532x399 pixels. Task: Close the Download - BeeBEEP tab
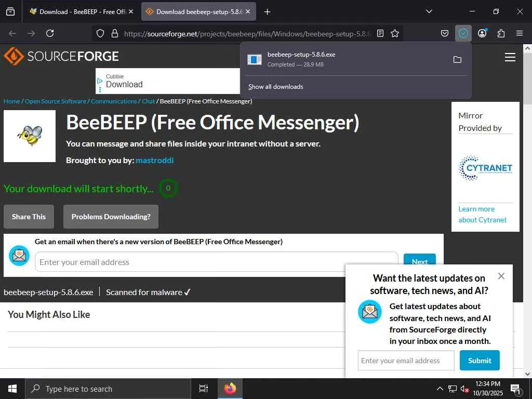(x=131, y=11)
